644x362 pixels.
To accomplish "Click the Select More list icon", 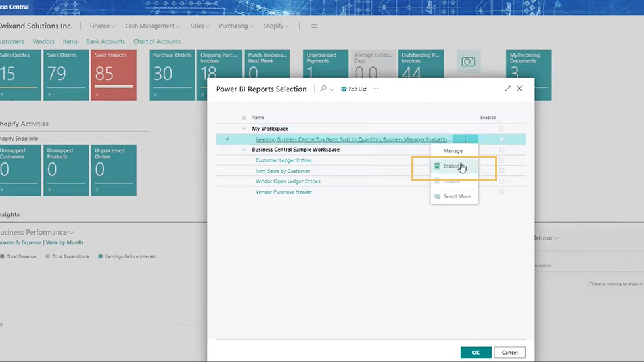I will [437, 196].
